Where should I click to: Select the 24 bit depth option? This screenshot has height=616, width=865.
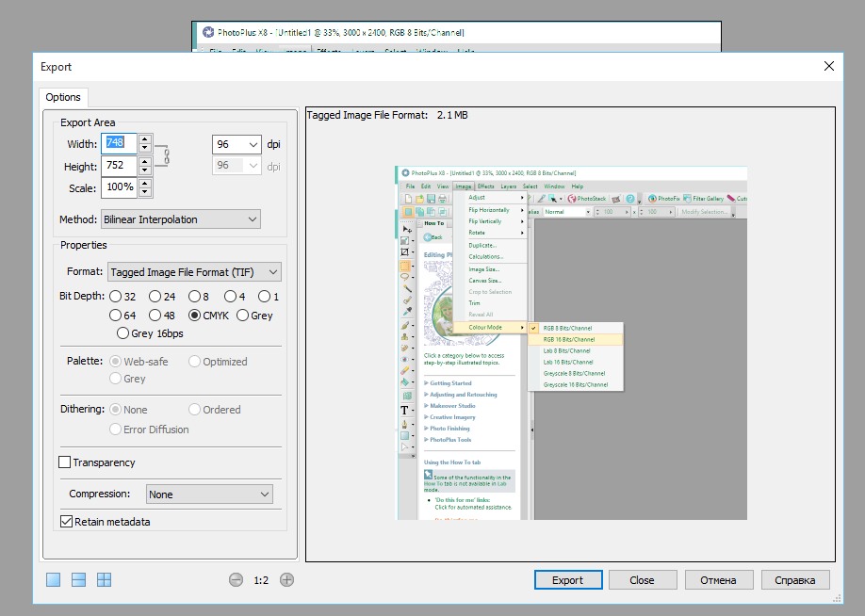(162, 297)
